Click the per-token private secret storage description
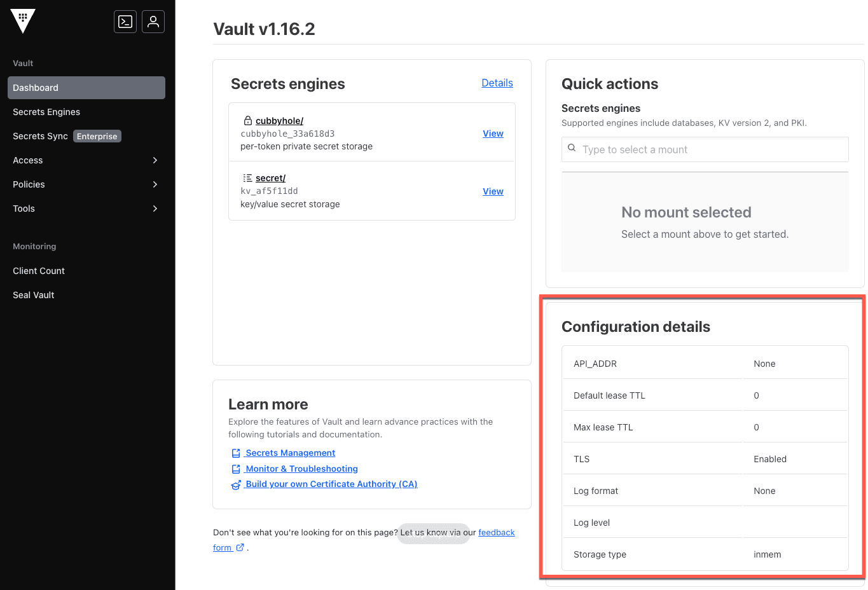 click(307, 146)
